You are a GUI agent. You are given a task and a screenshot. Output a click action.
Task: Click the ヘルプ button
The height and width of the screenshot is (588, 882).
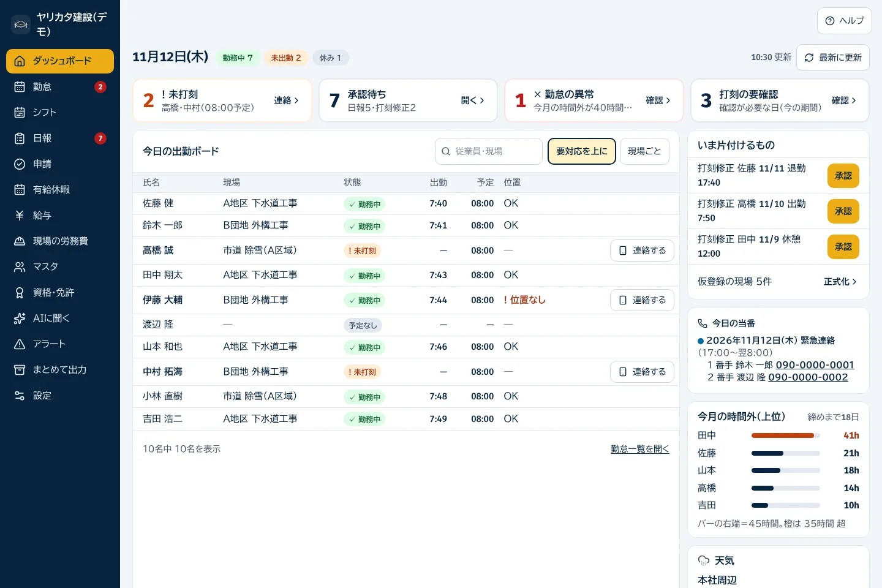coord(845,21)
